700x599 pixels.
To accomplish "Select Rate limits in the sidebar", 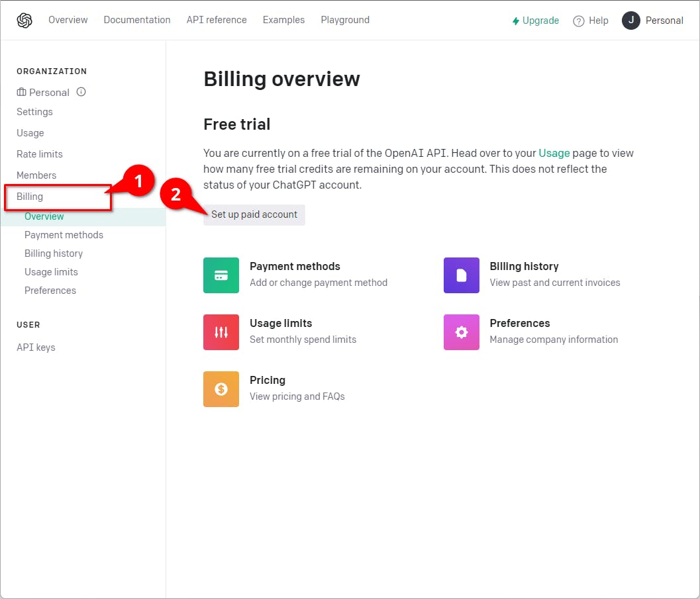I will (x=40, y=154).
